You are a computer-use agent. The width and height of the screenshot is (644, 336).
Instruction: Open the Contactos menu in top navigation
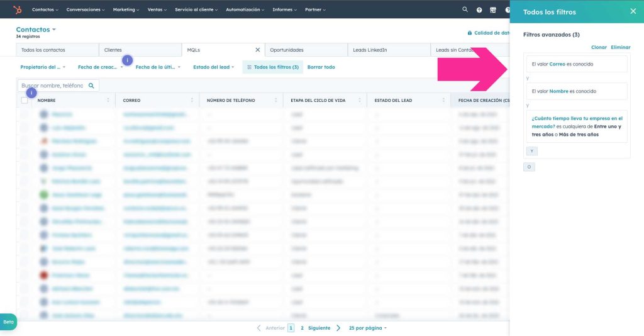45,9
